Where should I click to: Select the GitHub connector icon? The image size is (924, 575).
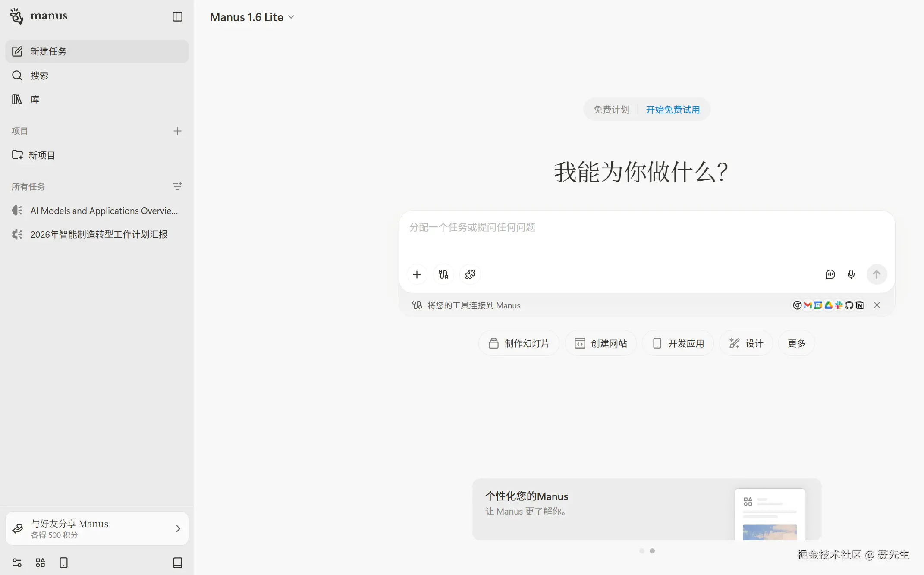849,305
